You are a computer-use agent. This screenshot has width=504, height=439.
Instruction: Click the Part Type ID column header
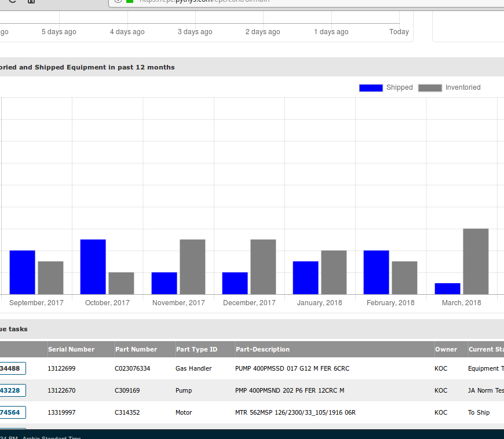coord(196,349)
